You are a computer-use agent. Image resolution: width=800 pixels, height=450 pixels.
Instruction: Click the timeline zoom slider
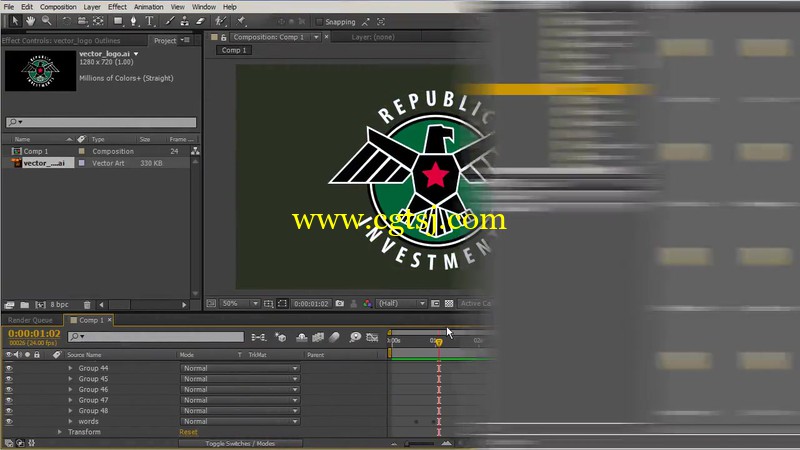[420, 443]
